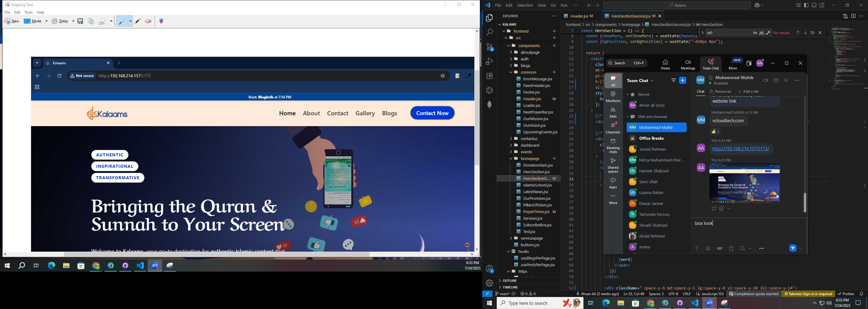
Task: Open the Team Chat dropdown header
Action: pos(640,81)
